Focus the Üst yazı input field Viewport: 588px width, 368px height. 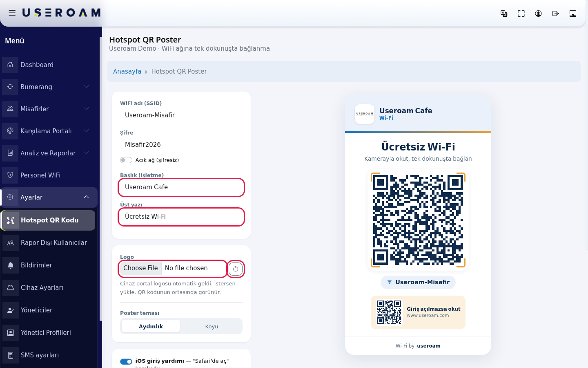181,217
